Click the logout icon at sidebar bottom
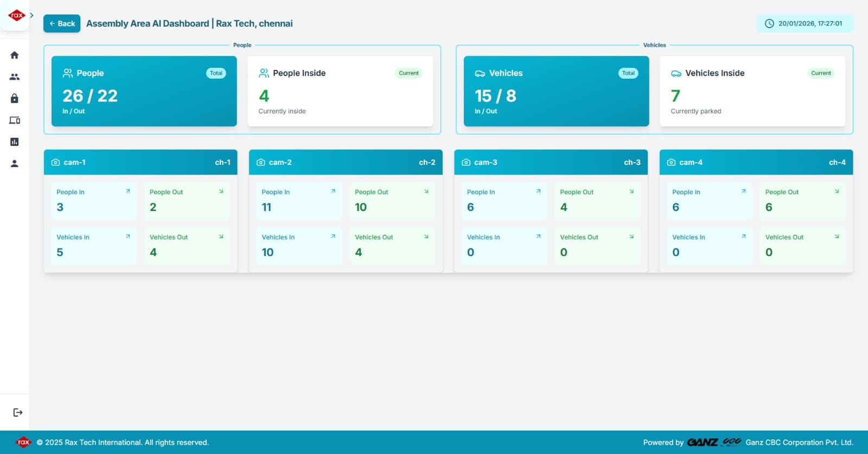The image size is (868, 454). click(x=18, y=412)
